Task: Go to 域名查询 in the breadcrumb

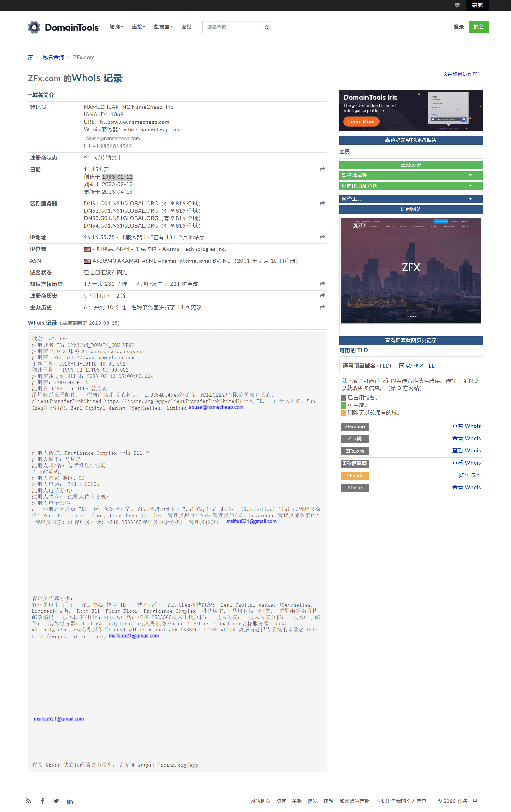Action: click(x=53, y=57)
